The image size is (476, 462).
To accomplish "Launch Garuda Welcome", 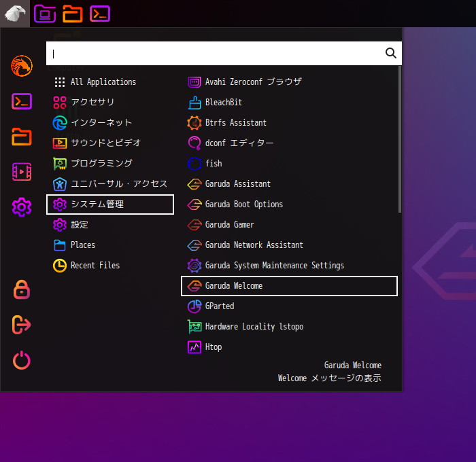I will pos(289,286).
